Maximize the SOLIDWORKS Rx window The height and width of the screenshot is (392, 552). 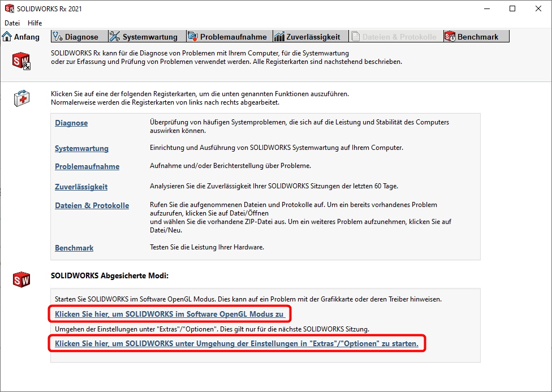point(512,9)
